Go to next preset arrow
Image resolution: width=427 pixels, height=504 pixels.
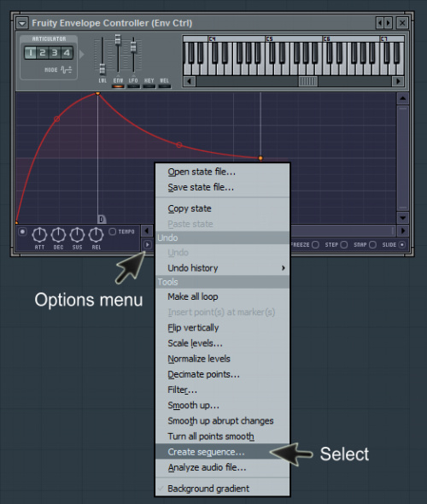[x=389, y=23]
